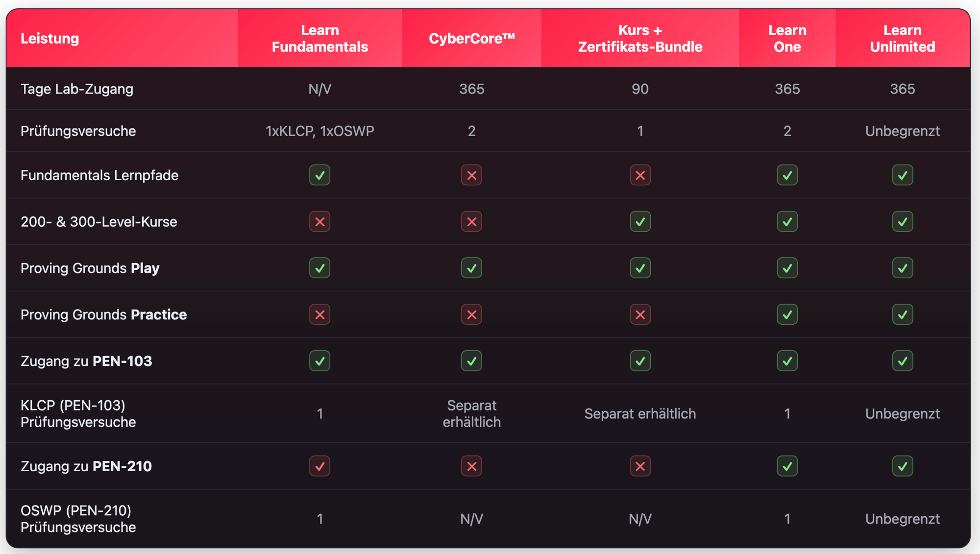Click green check for Zugang zu PEN-210 under Learn Unlimited
Viewport: 980px width, 554px height.
pyautogui.click(x=902, y=466)
